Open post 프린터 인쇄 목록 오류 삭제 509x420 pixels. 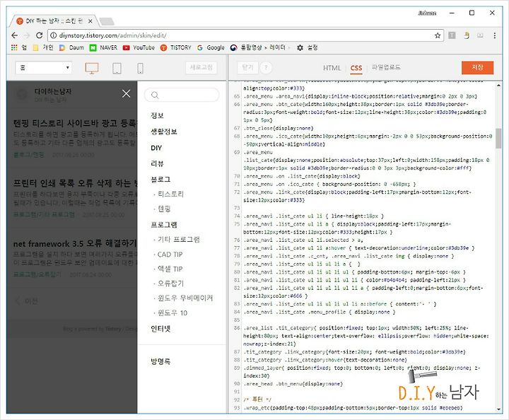[75, 183]
